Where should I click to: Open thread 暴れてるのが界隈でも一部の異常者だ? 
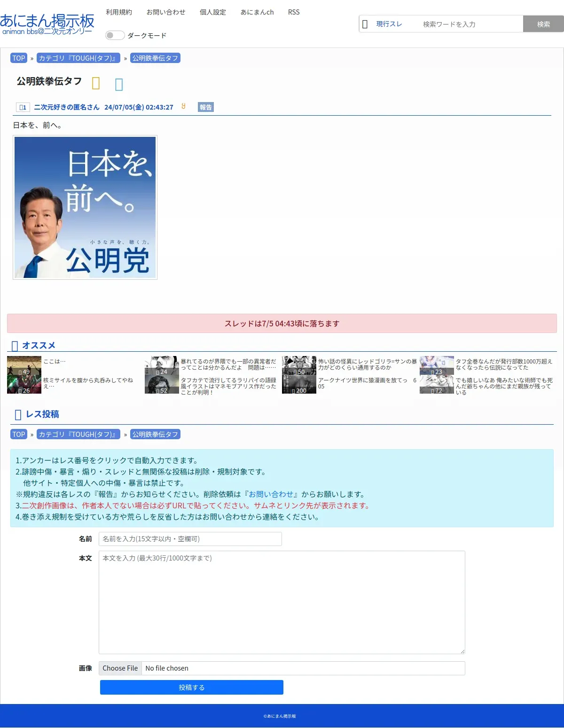point(228,364)
